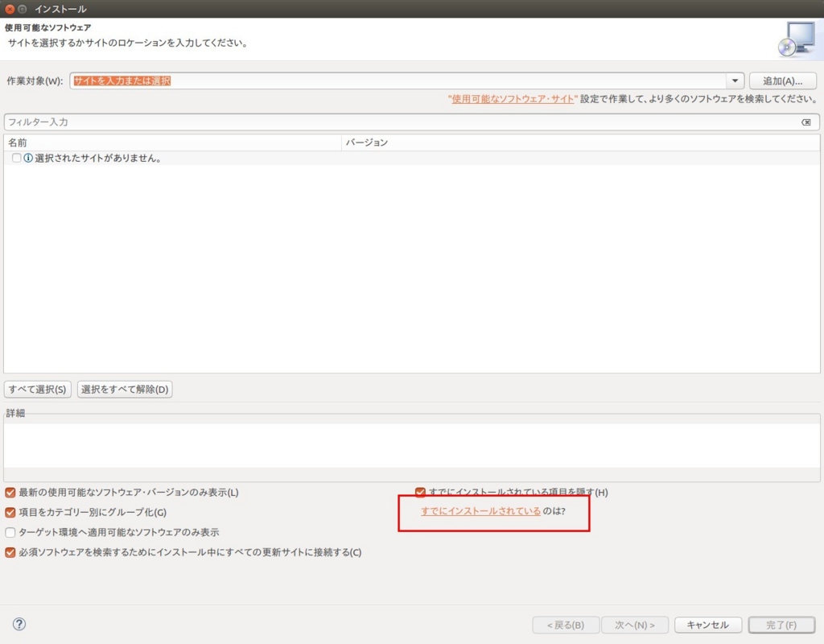Click the < 戻る(B) button
This screenshot has width=824, height=644.
click(566, 625)
